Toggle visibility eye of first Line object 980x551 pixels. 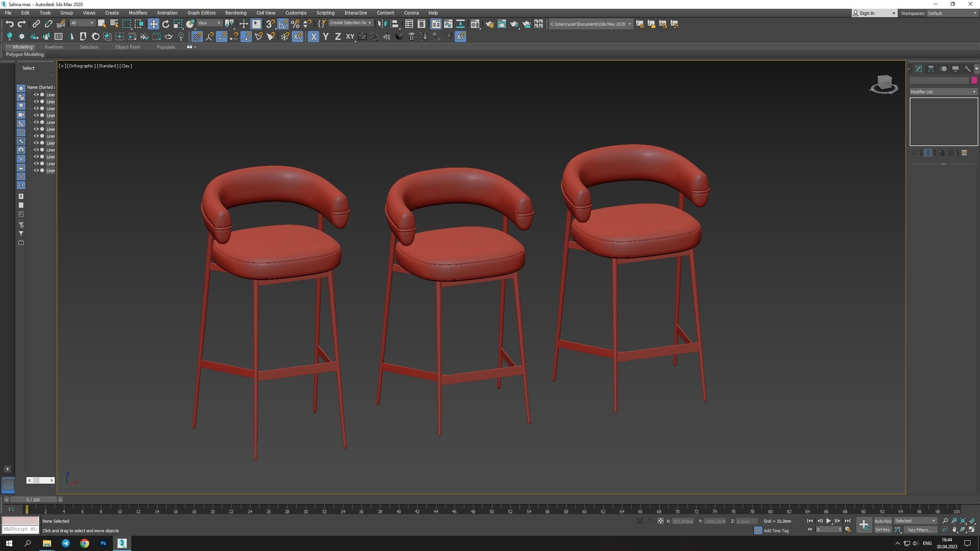coord(36,95)
